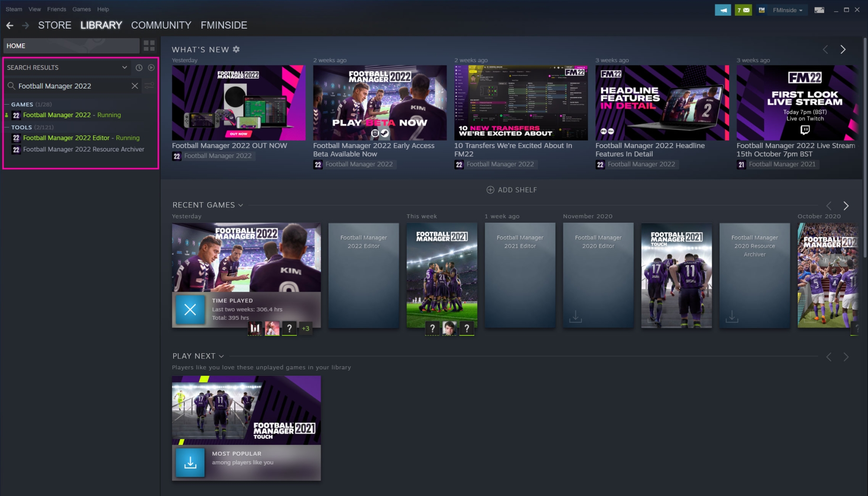Click the Steam notification bell icon in taskbar
This screenshot has width=868, height=496.
(724, 10)
